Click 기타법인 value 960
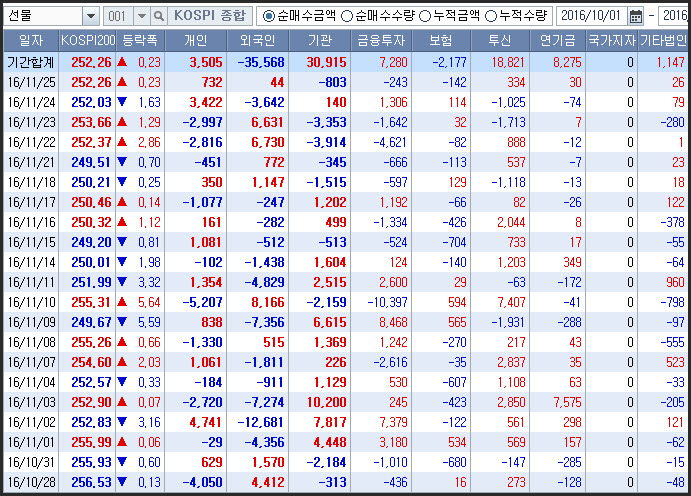 [675, 282]
